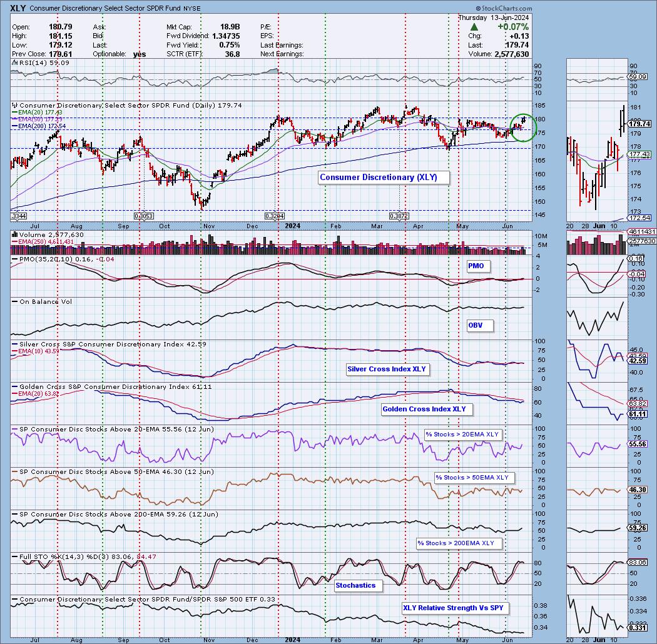657x644 pixels.
Task: Select the fund name 'Consumer Discretionary Select Sector SPDR Fund NYSE'
Action: pyautogui.click(x=115, y=8)
